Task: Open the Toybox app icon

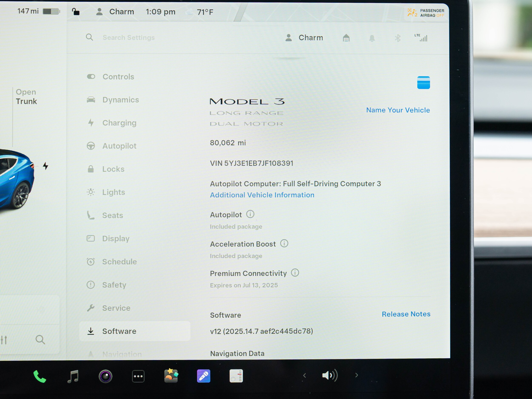Action: click(171, 376)
